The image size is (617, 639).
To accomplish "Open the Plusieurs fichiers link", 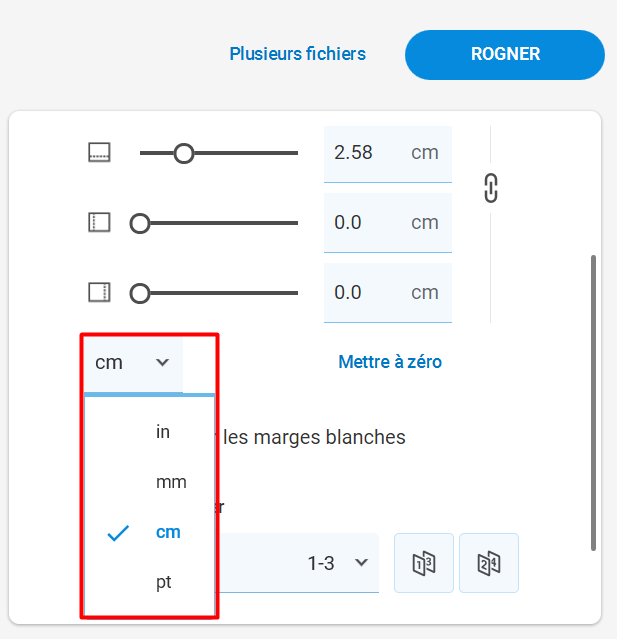I will (x=297, y=54).
